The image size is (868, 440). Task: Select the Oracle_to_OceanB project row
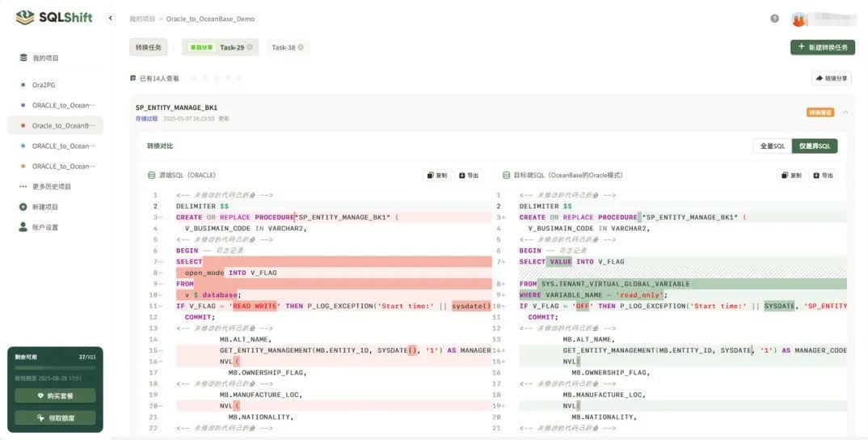pos(55,126)
